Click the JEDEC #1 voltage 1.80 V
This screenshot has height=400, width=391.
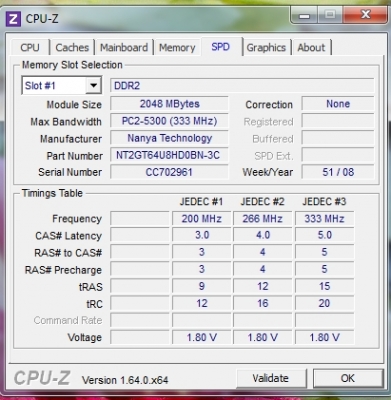click(201, 337)
